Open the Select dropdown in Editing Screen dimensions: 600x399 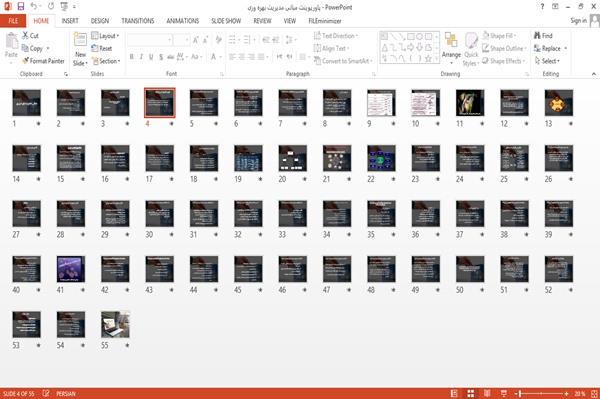tap(547, 61)
